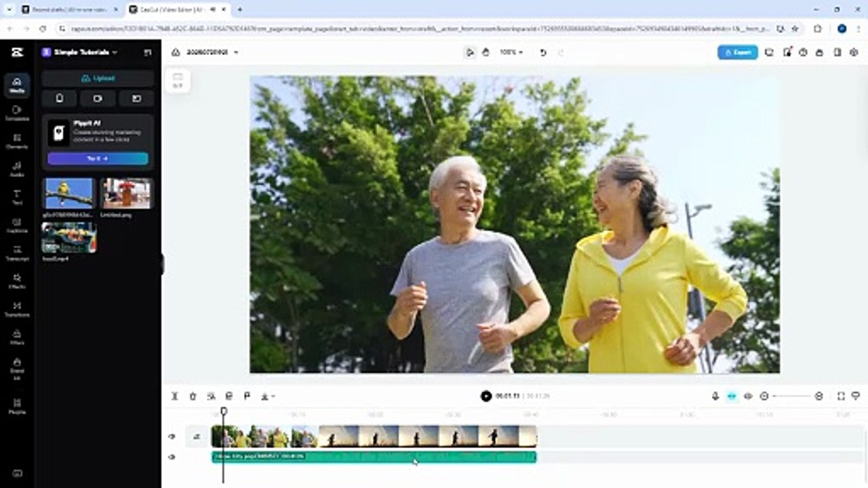Open the Transitions panel in sidebar
This screenshot has width=868, height=488.
point(17,309)
